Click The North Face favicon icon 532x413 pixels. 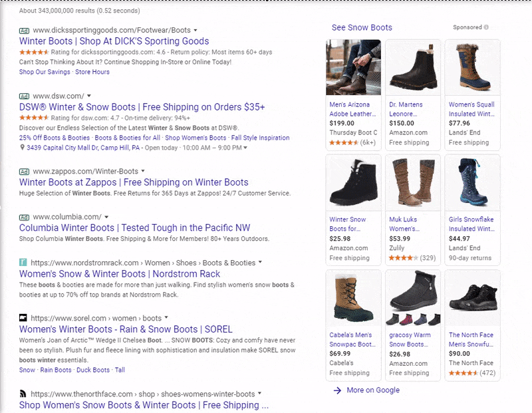click(x=23, y=394)
